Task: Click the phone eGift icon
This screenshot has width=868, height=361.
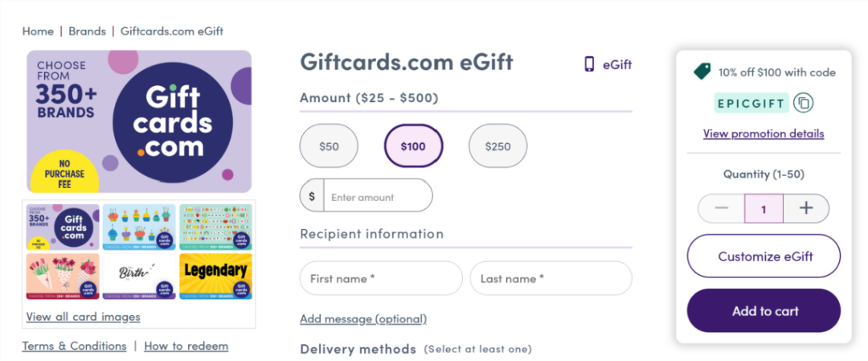Action: coord(590,64)
